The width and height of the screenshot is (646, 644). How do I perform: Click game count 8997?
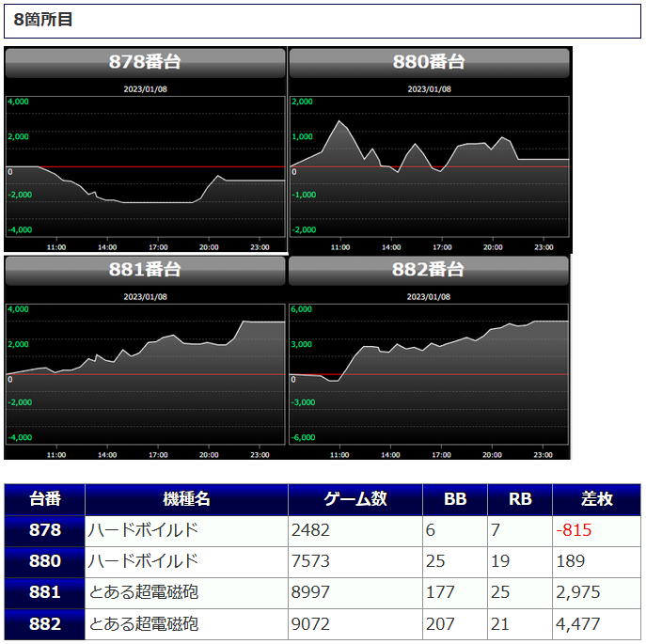310,592
